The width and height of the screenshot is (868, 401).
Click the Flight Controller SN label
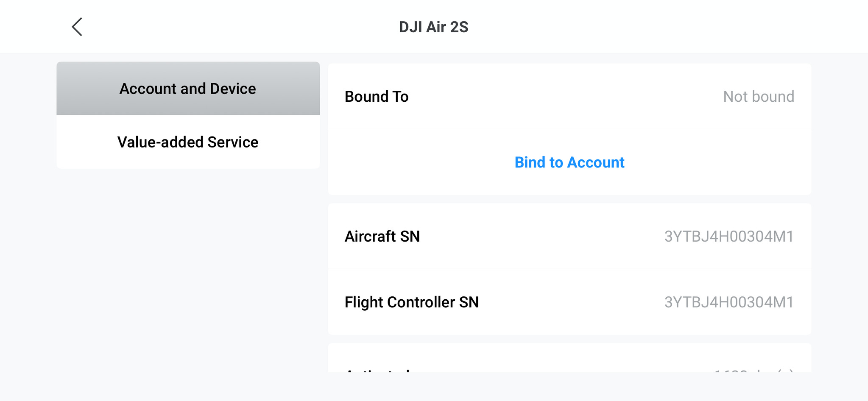411,302
